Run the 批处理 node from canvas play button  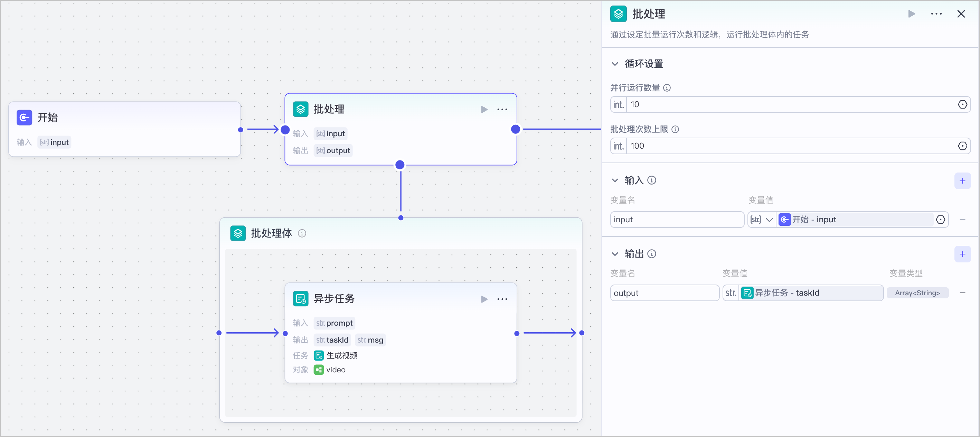(x=484, y=110)
